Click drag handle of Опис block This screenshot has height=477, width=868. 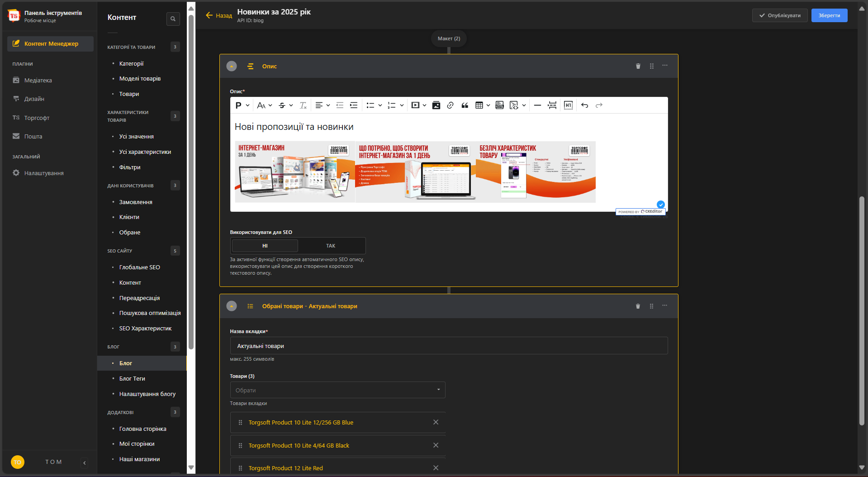(x=652, y=66)
